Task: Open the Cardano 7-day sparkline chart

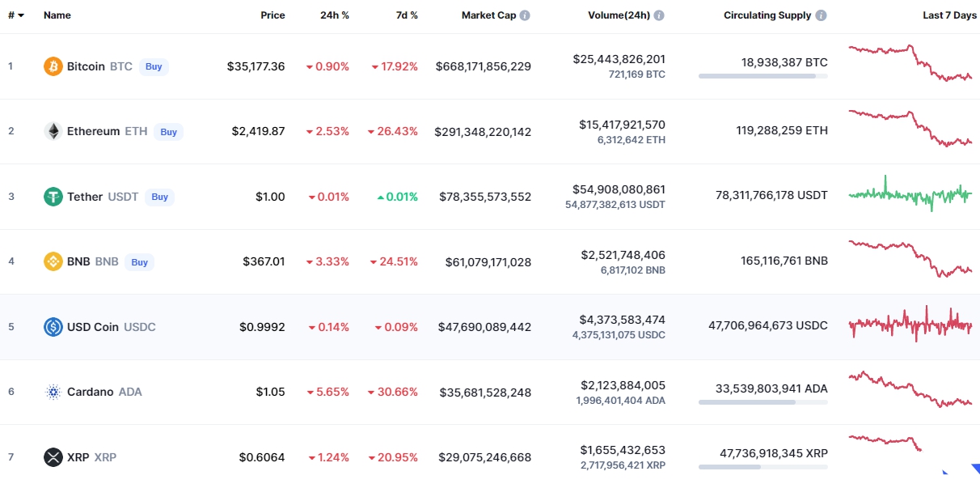Action: click(910, 389)
